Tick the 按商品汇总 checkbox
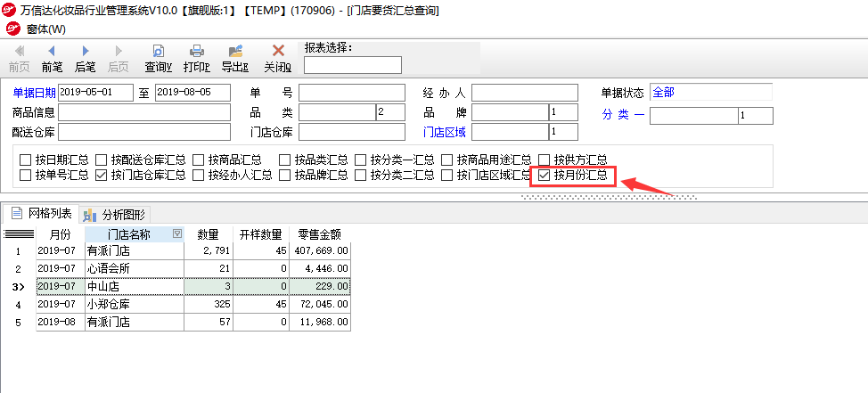Screen dimensions: 868x393 click(x=198, y=160)
